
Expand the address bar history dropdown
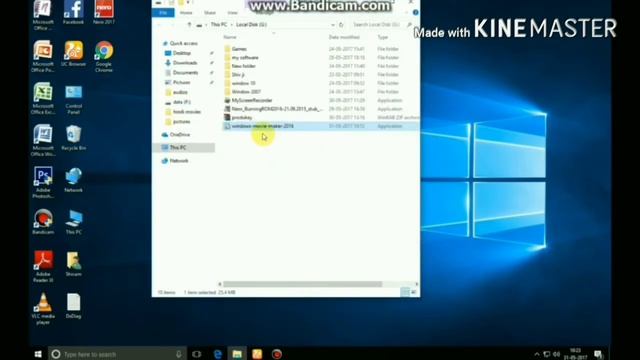(333, 24)
